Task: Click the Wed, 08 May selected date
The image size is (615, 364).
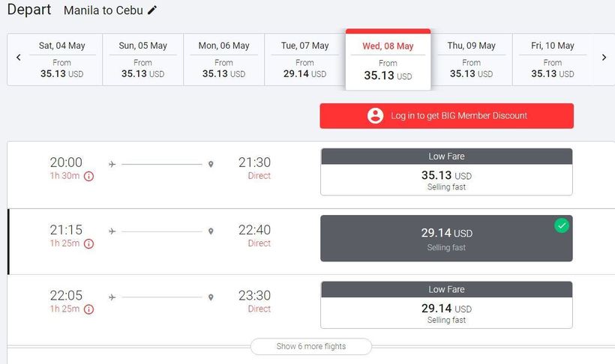Action: point(388,61)
